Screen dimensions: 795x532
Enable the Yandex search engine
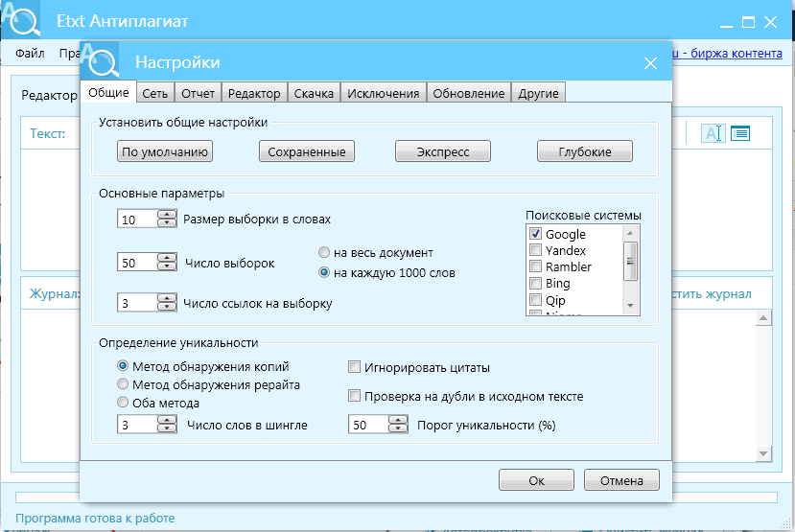pos(535,250)
